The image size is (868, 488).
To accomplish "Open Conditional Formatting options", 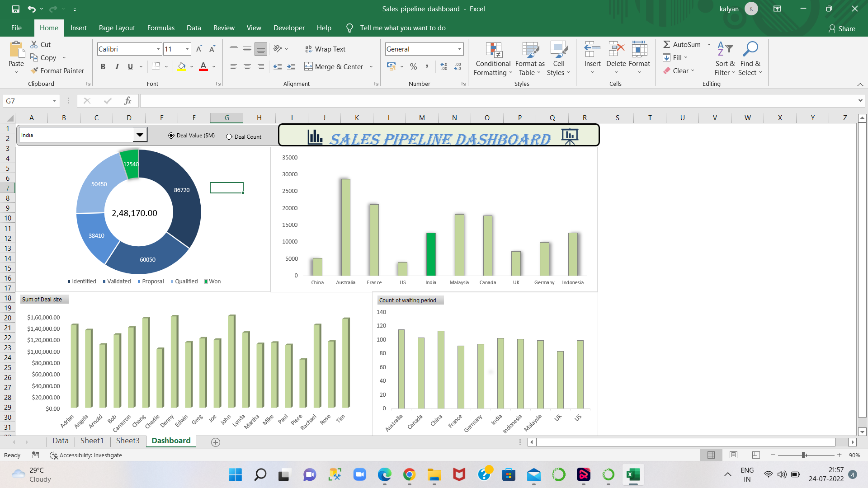I will 492,59.
